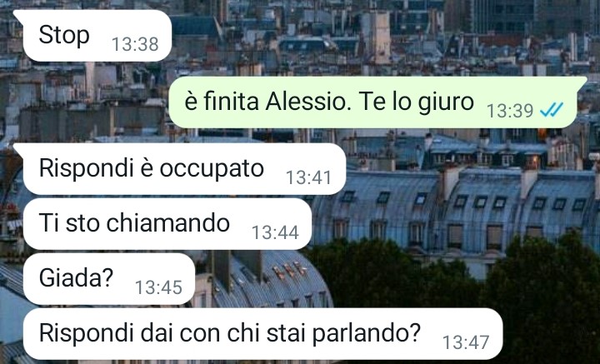Select the "Rispondi è occupato" message
The height and width of the screenshot is (364, 600).
click(x=180, y=168)
